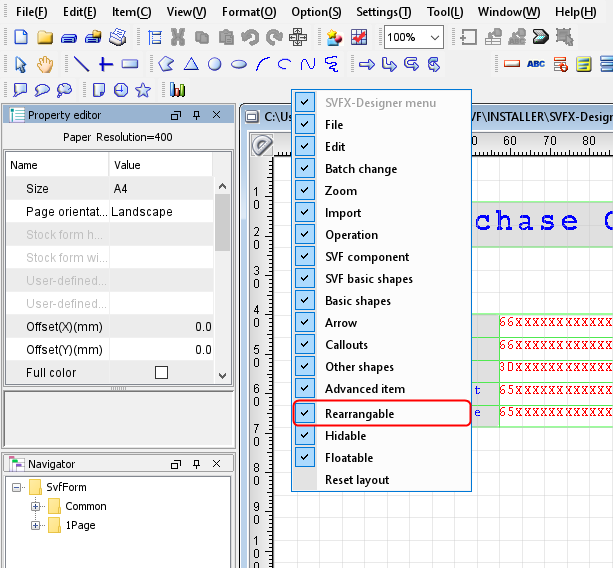
Task: Click Reset layout in context menu
Action: (x=357, y=480)
